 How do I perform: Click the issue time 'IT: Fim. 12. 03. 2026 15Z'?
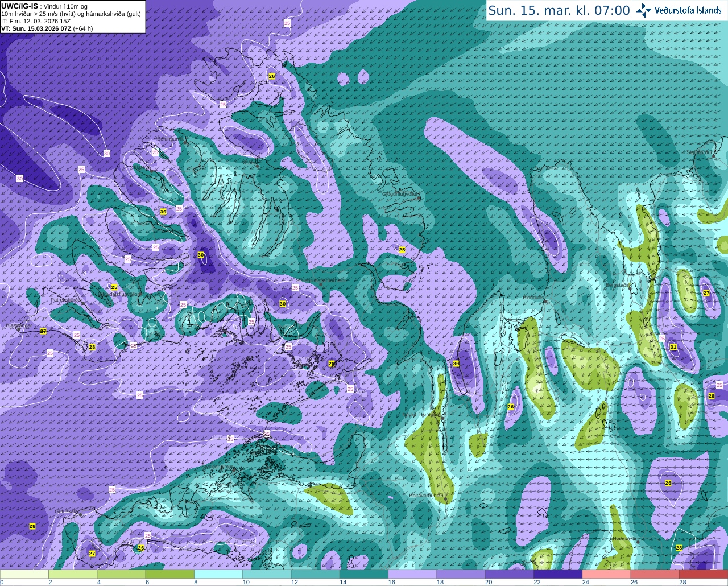click(x=36, y=21)
